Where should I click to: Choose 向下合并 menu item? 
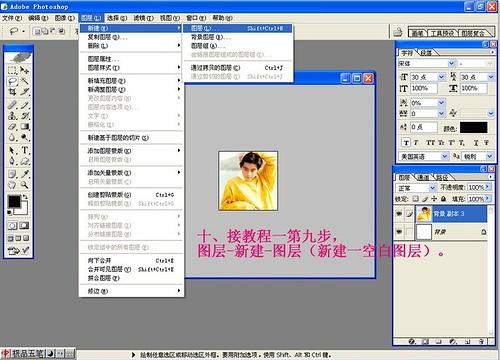[x=131, y=260]
